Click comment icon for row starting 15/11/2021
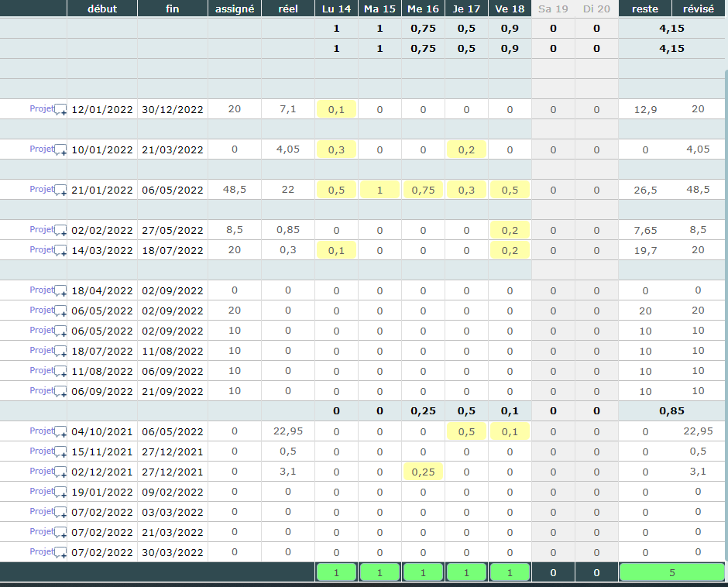The width and height of the screenshot is (728, 587). (x=60, y=452)
